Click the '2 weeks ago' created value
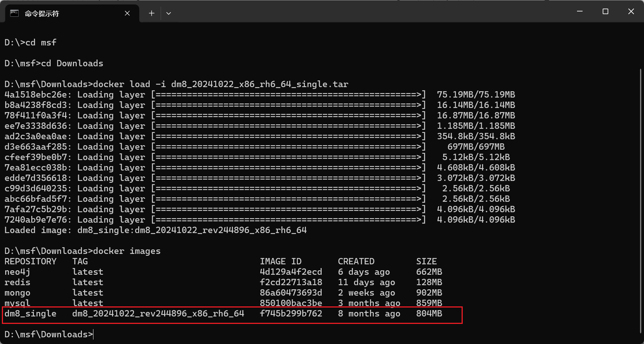The width and height of the screenshot is (644, 344). [x=367, y=293]
